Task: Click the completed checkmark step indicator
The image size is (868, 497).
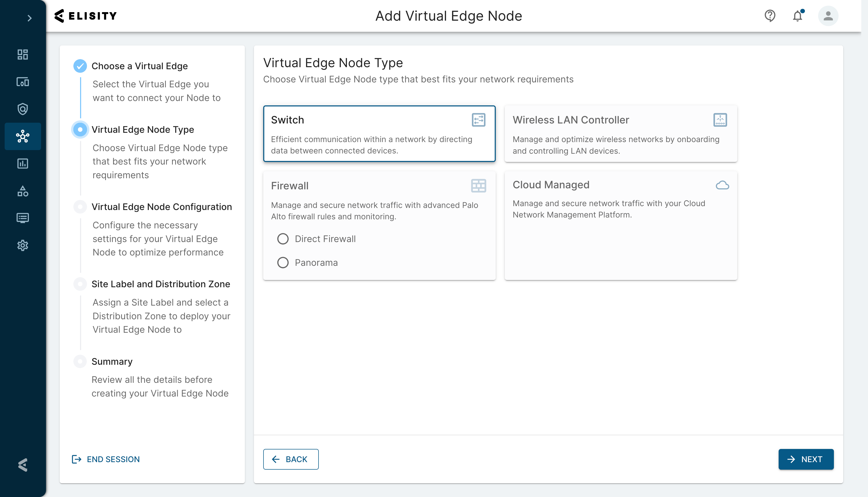Action: (x=80, y=66)
